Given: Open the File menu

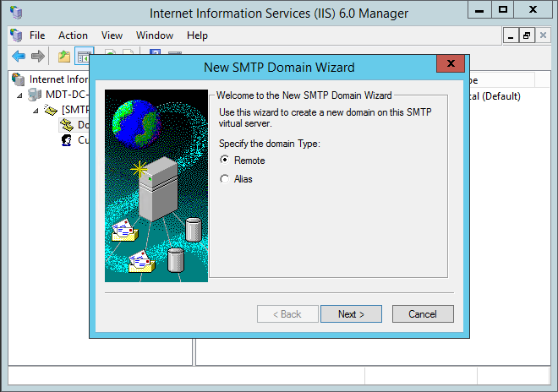Looking at the screenshot, I should [x=37, y=35].
